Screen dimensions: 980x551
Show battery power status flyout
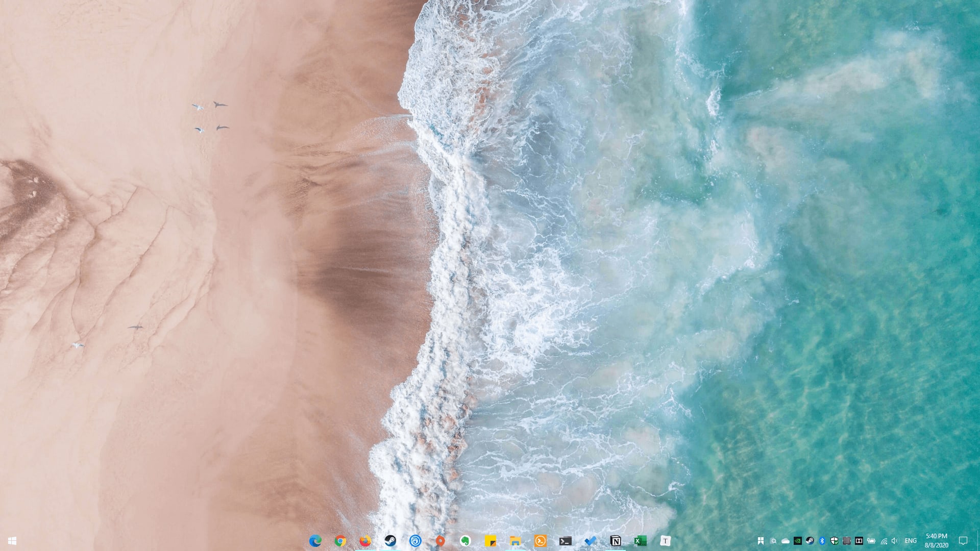[871, 541]
